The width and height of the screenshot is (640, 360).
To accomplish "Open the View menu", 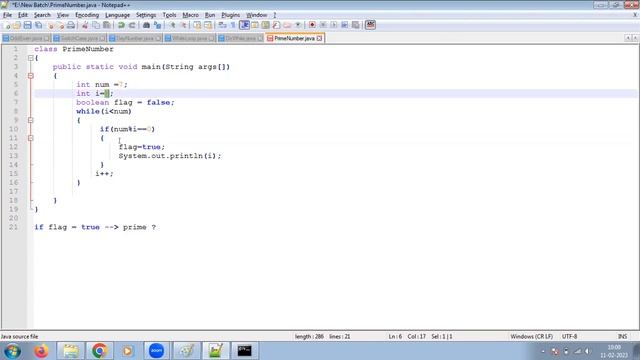I will (x=62, y=15).
